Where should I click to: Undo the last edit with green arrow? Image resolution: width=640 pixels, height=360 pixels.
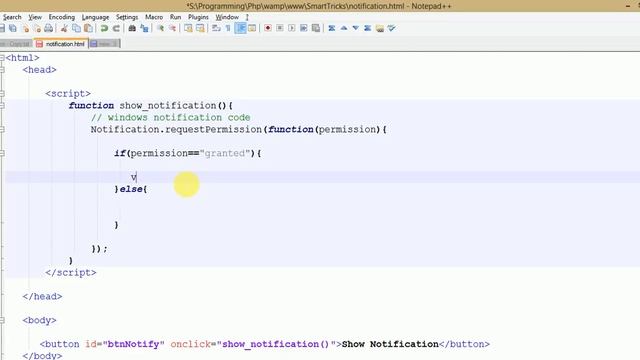coord(104,28)
